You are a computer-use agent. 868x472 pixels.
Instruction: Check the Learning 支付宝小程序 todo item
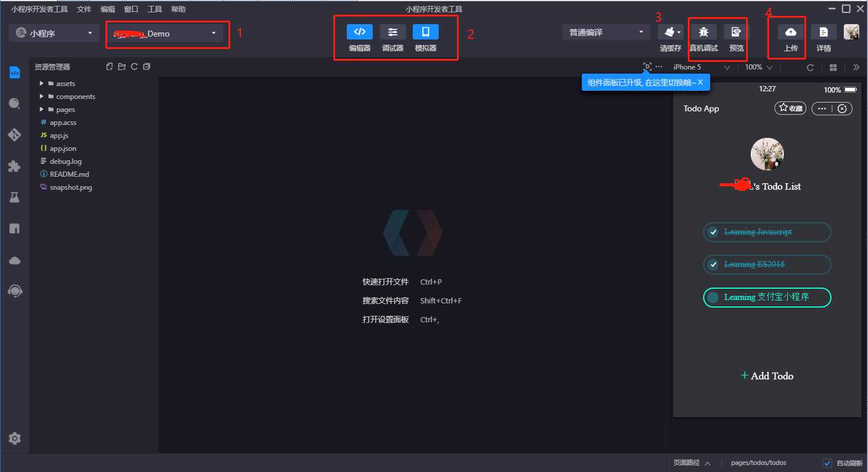click(713, 298)
